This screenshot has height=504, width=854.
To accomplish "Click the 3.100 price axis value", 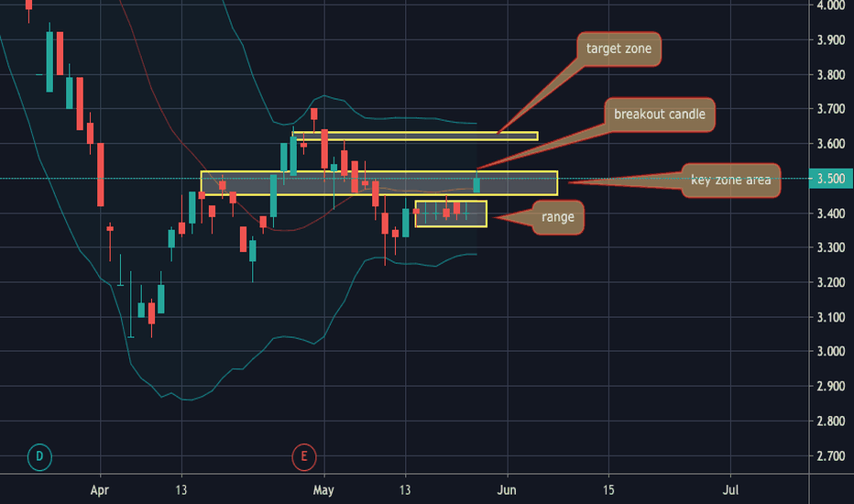I will (831, 317).
